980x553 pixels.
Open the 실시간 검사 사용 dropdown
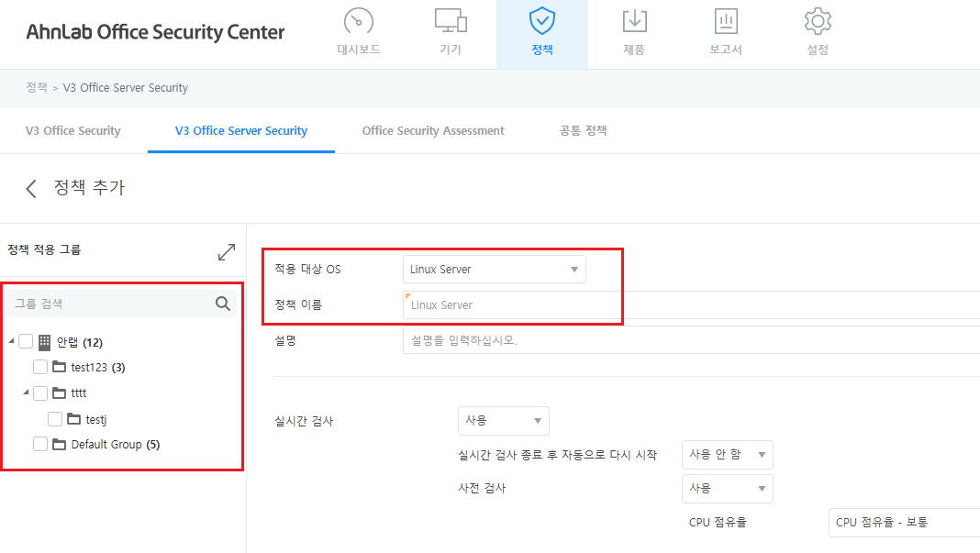point(504,421)
